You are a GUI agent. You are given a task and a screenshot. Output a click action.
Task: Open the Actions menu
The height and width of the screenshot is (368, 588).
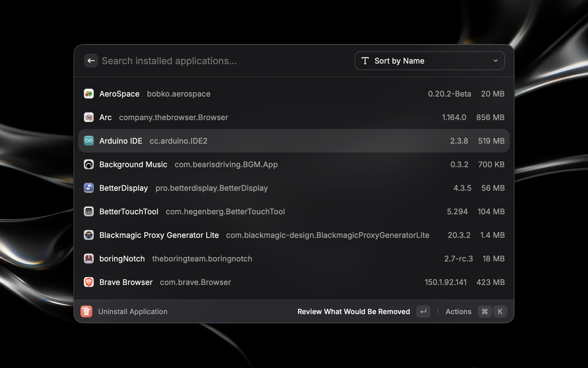pos(458,311)
